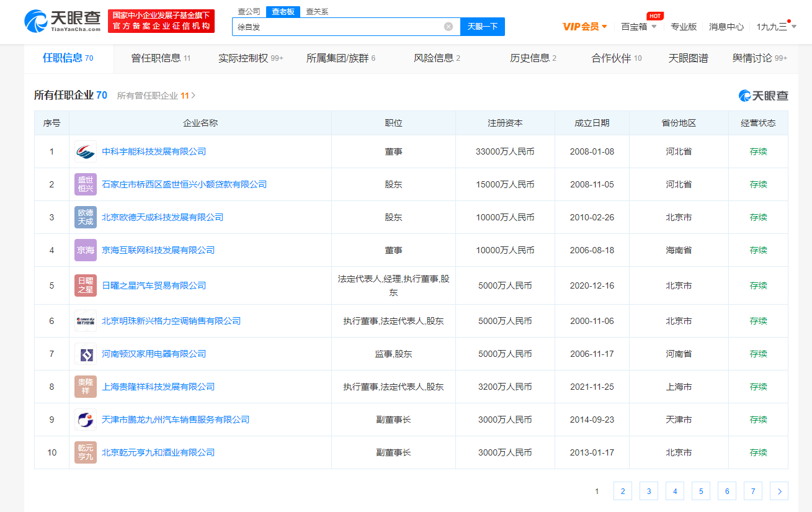Click the next page arrow button
812x512 pixels.
click(779, 491)
